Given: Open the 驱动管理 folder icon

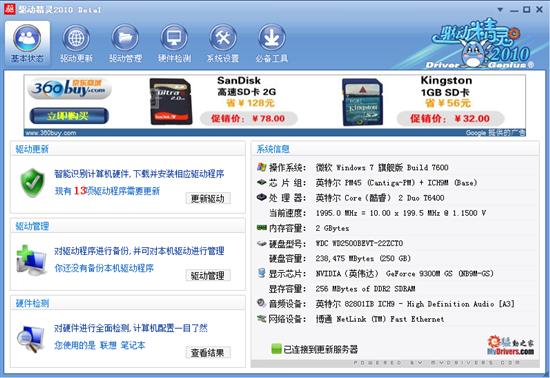Looking at the screenshot, I should 125,38.
